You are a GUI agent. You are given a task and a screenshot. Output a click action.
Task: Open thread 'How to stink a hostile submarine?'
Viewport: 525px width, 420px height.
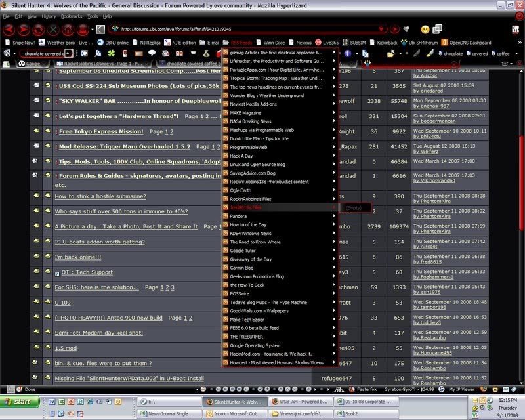100,196
